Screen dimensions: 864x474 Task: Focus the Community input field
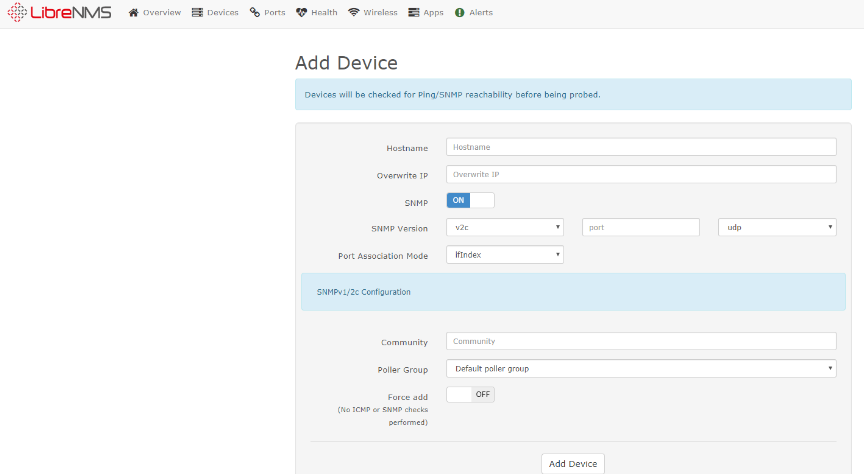640,341
